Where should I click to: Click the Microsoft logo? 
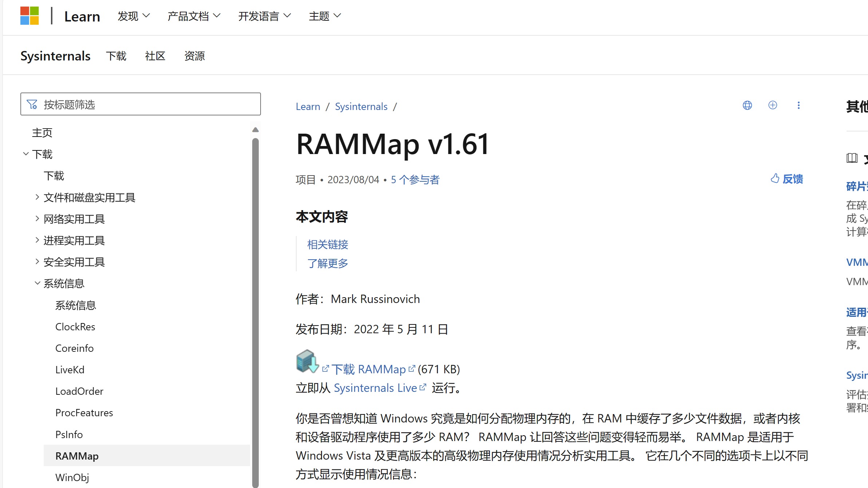pos(29,16)
